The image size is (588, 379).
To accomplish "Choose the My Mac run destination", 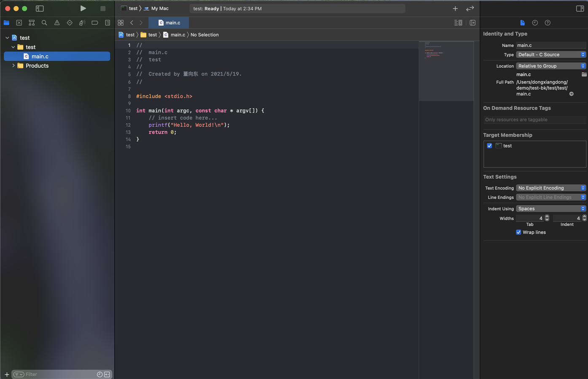I will click(x=156, y=8).
